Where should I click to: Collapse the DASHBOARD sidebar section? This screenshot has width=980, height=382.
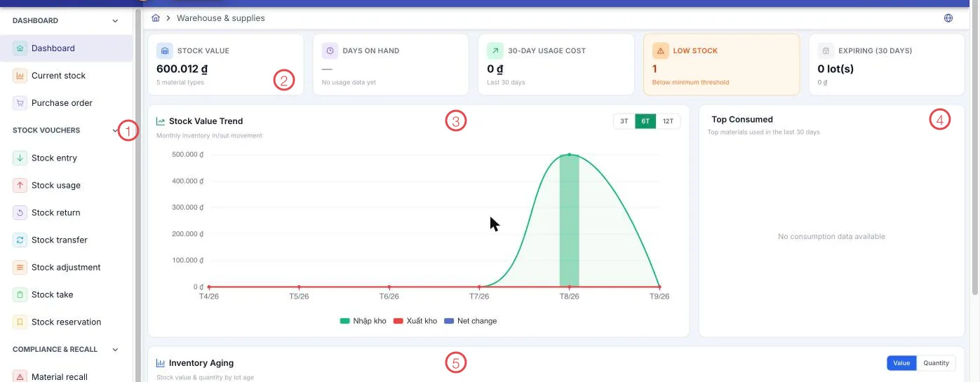pos(115,21)
